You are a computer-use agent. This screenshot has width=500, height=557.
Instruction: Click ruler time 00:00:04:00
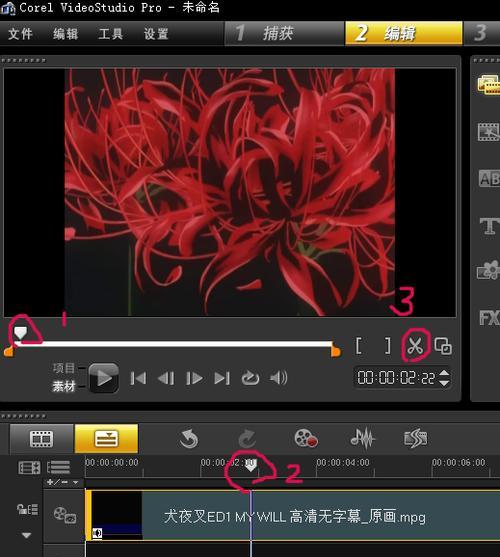pos(343,462)
